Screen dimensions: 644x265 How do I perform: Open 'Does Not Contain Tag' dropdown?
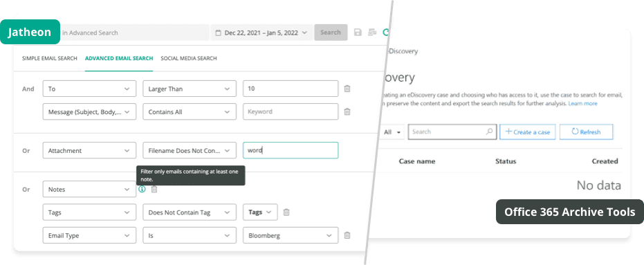[190, 212]
